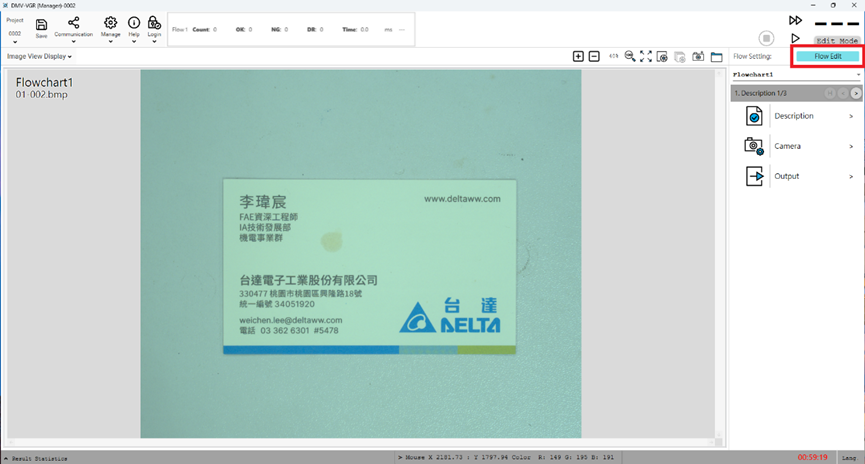The height and width of the screenshot is (464, 865).
Task: Open the Output settings item
Action: pyautogui.click(x=798, y=176)
